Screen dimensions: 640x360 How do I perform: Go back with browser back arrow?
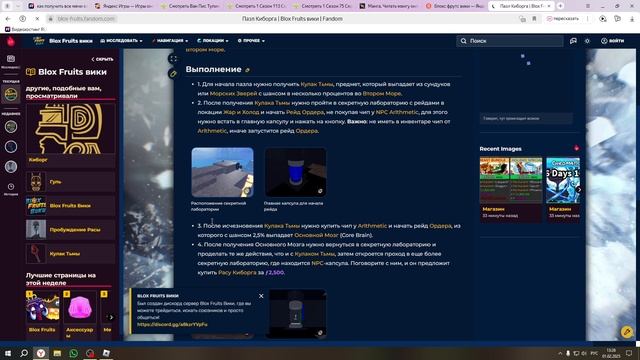pos(8,19)
